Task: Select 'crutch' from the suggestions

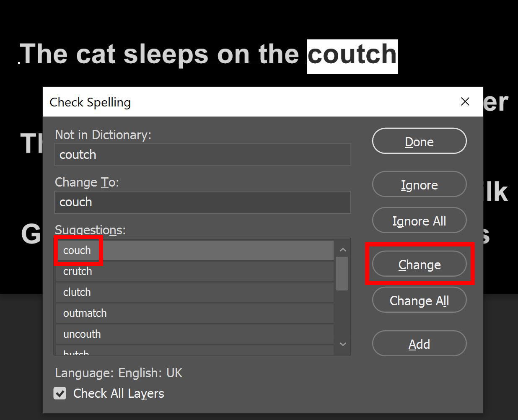Action: click(78, 271)
